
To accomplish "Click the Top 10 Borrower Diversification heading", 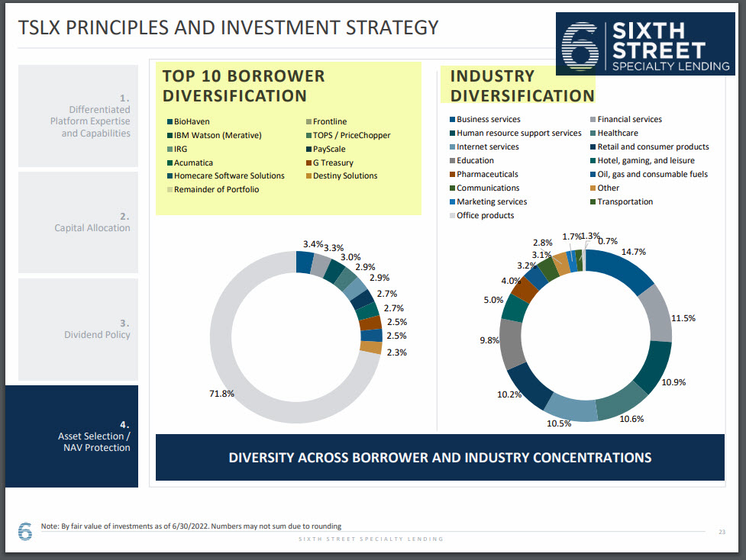I will pos(244,86).
